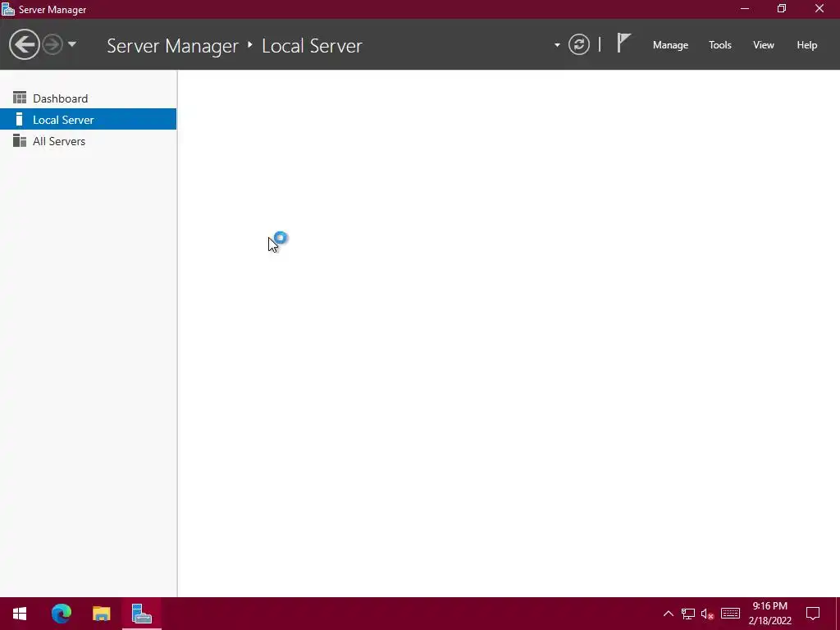Open File Explorer from the taskbar
The height and width of the screenshot is (630, 840).
tap(101, 614)
